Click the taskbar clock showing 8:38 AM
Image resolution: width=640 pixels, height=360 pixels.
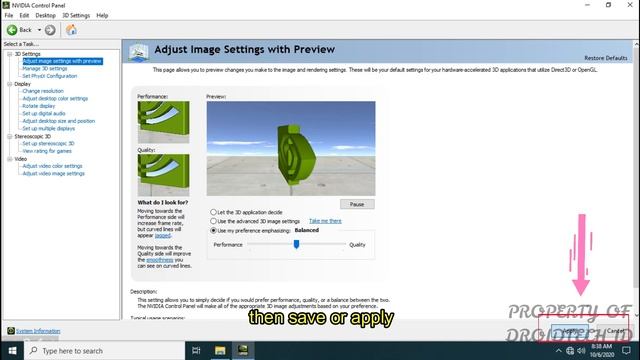click(x=602, y=351)
